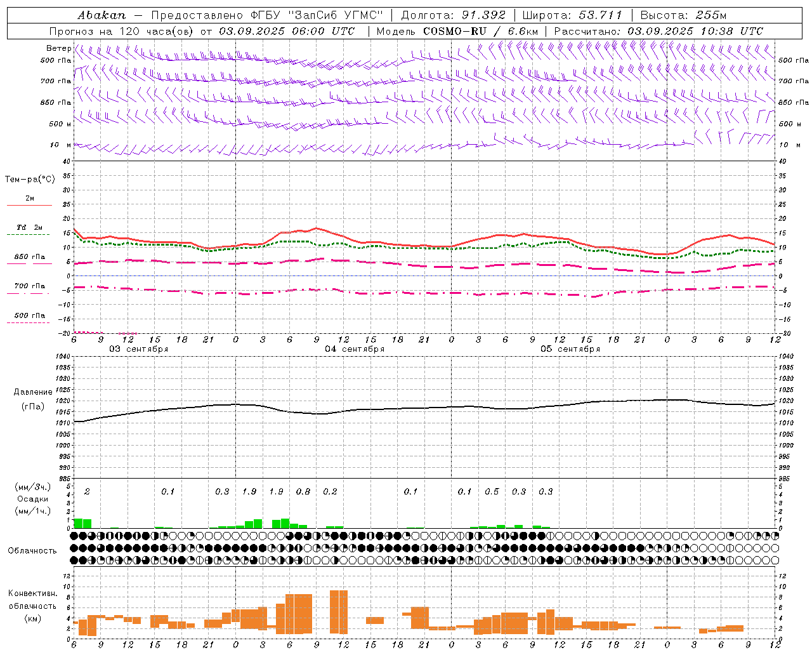Select the Модель COSMO-RU / 6.6км label
Screen dimensions: 812x650
pos(457,31)
